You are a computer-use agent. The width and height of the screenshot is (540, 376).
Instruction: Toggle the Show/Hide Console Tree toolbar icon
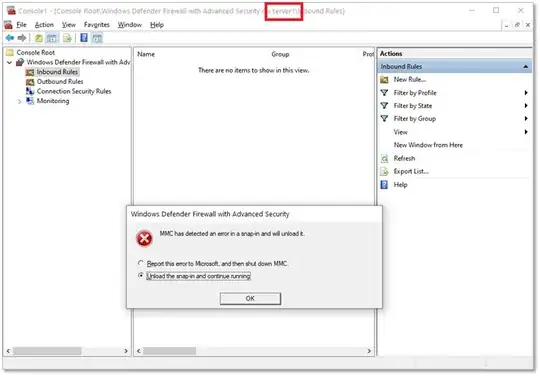click(x=52, y=38)
